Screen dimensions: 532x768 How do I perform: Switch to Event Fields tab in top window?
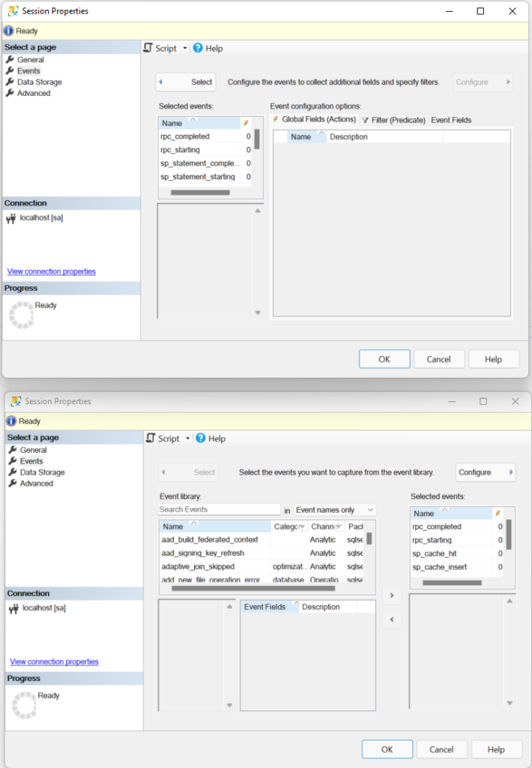451,120
